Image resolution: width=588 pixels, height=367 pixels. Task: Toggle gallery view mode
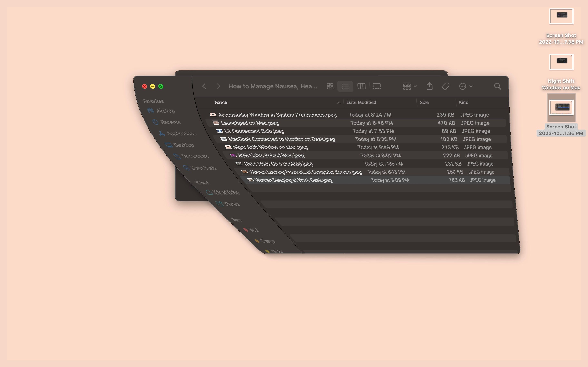(377, 86)
